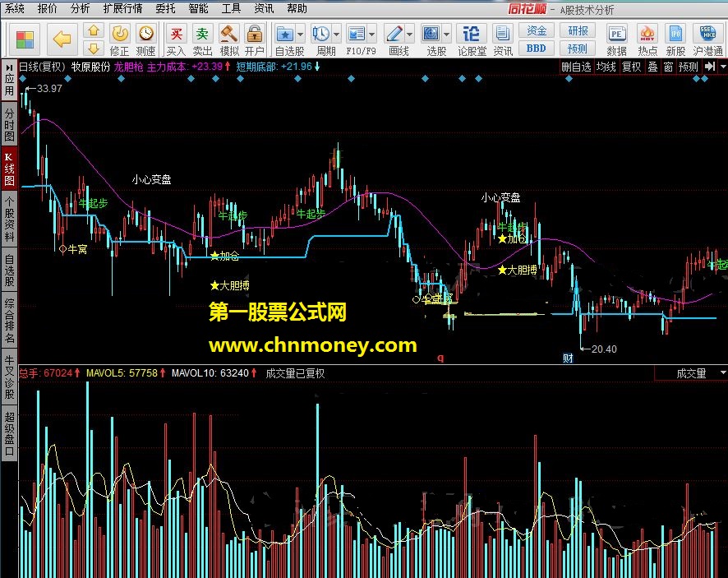Expand the F10/F9 dropdown arrow
The image size is (728, 578).
click(x=372, y=34)
